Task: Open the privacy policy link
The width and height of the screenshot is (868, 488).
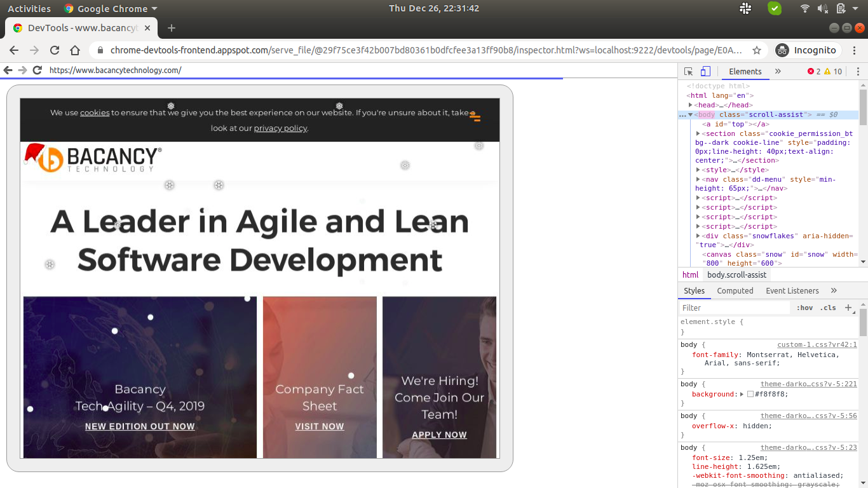Action: (x=280, y=128)
